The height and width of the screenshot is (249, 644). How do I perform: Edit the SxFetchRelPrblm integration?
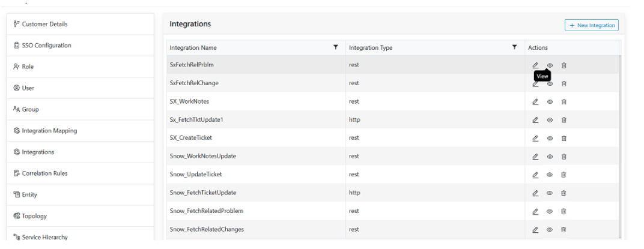point(535,65)
